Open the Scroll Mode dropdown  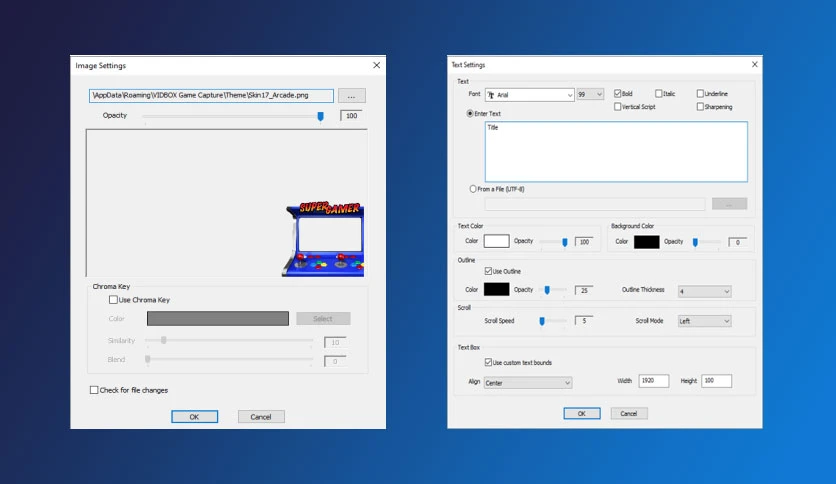(x=704, y=321)
